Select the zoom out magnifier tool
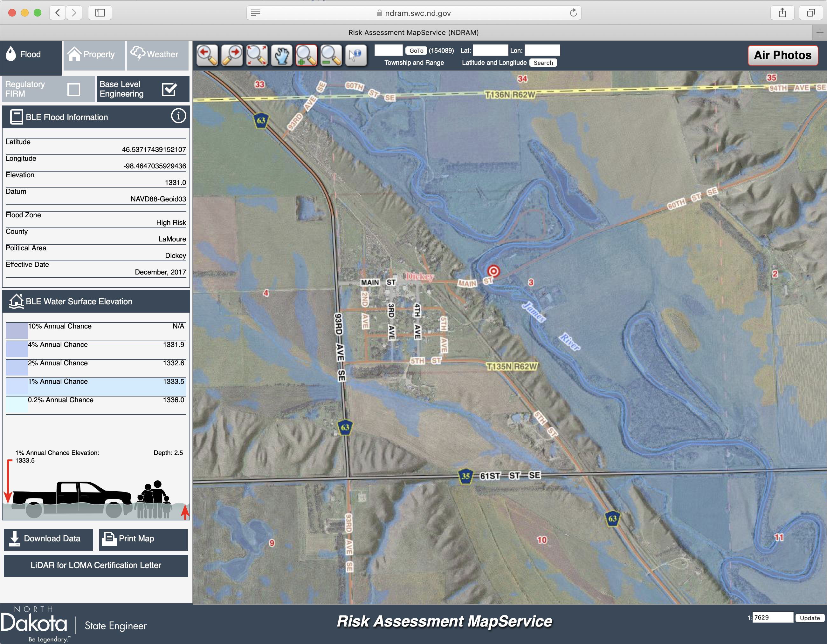The height and width of the screenshot is (644, 827). pos(331,55)
